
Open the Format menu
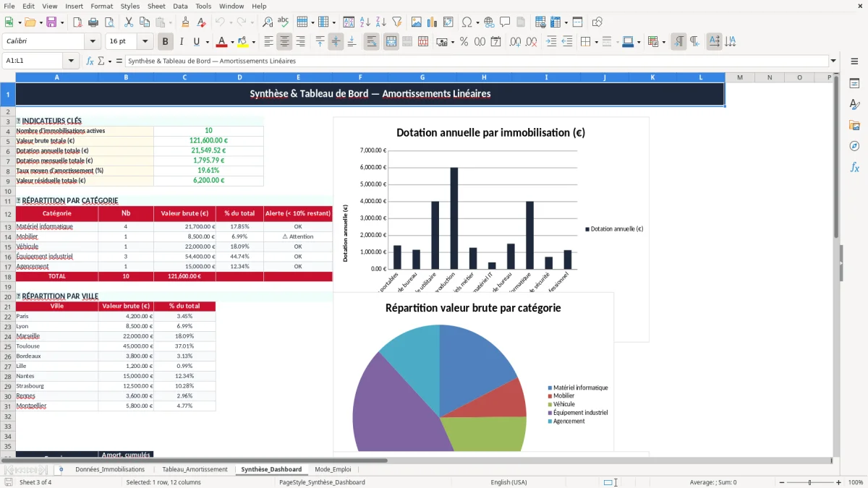tap(101, 6)
